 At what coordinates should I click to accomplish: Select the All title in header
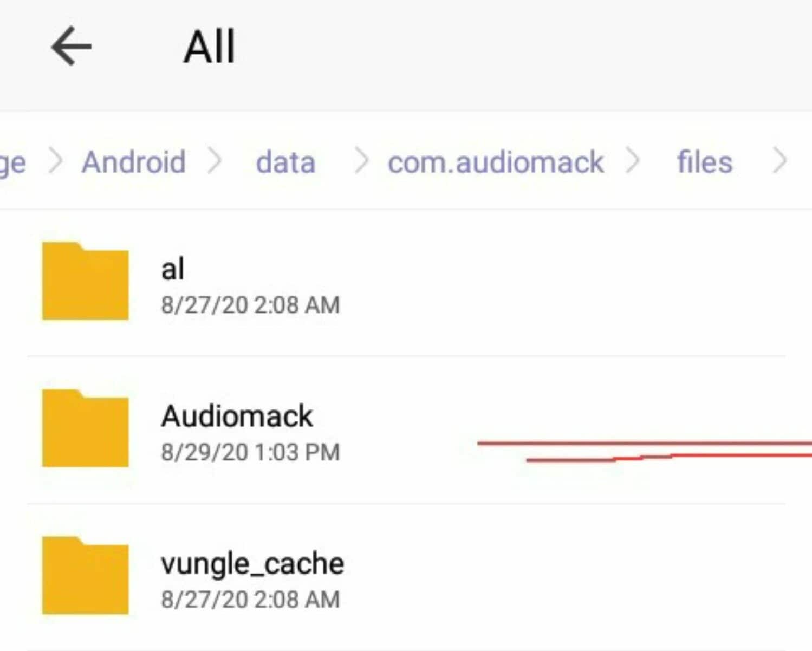pyautogui.click(x=210, y=47)
